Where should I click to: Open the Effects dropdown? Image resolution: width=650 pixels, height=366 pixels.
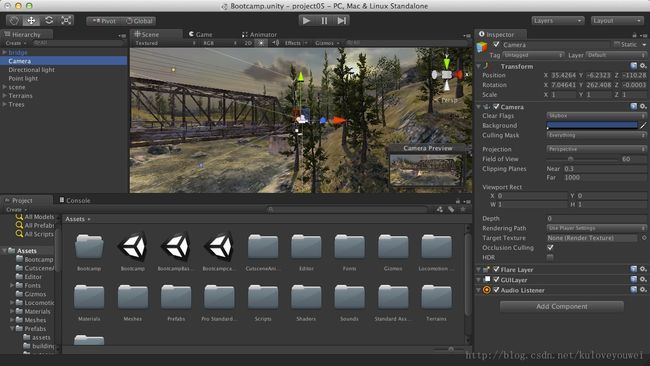296,43
